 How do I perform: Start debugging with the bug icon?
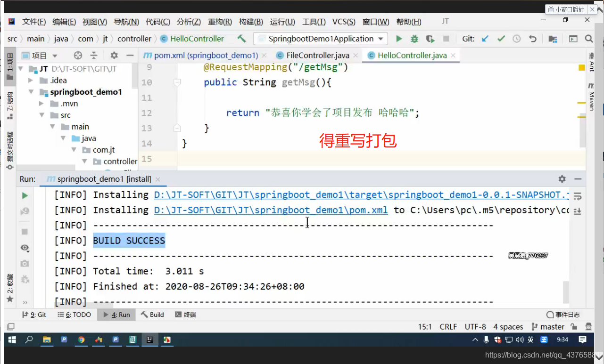pos(414,39)
